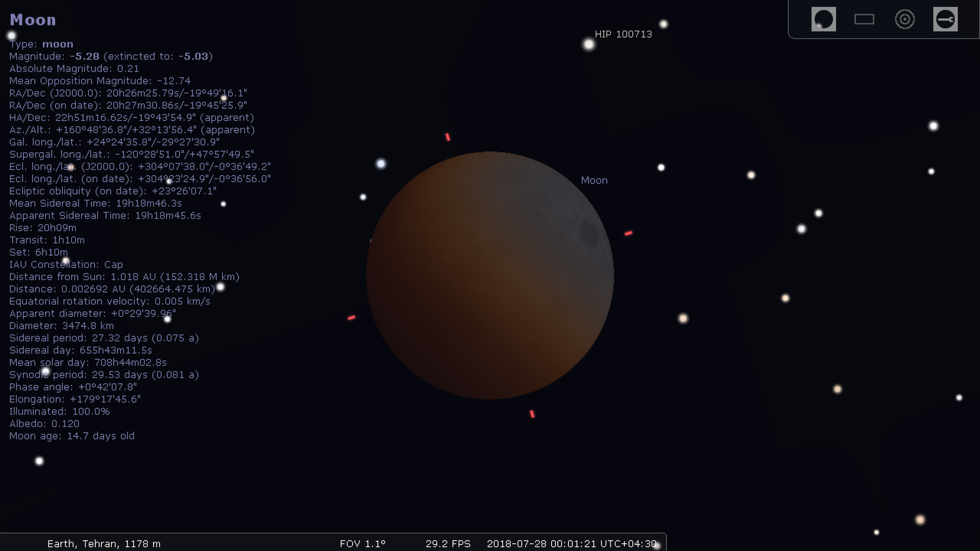The height and width of the screenshot is (551, 980).
Task: Click the 'IAU Constellation: Cap' line
Action: point(66,264)
